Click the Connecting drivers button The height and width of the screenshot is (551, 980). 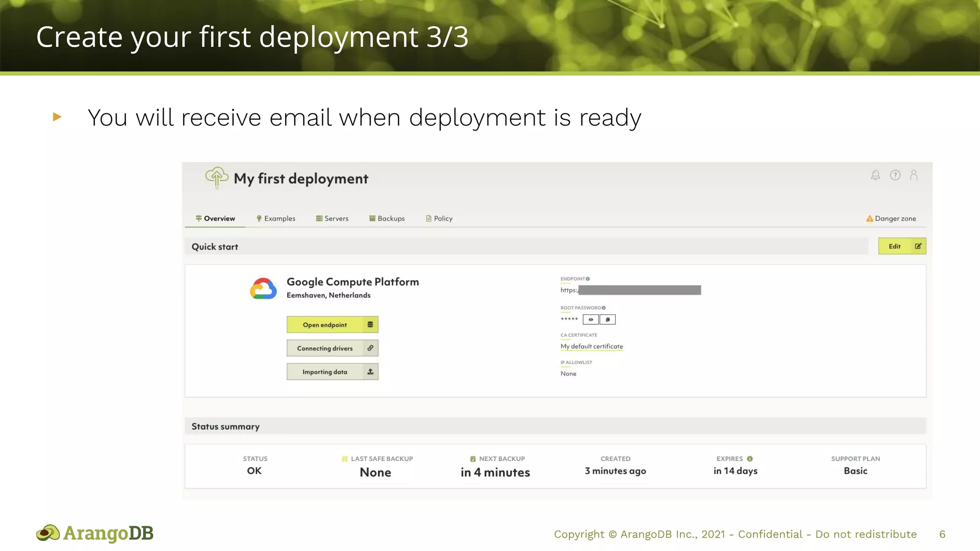tap(333, 348)
